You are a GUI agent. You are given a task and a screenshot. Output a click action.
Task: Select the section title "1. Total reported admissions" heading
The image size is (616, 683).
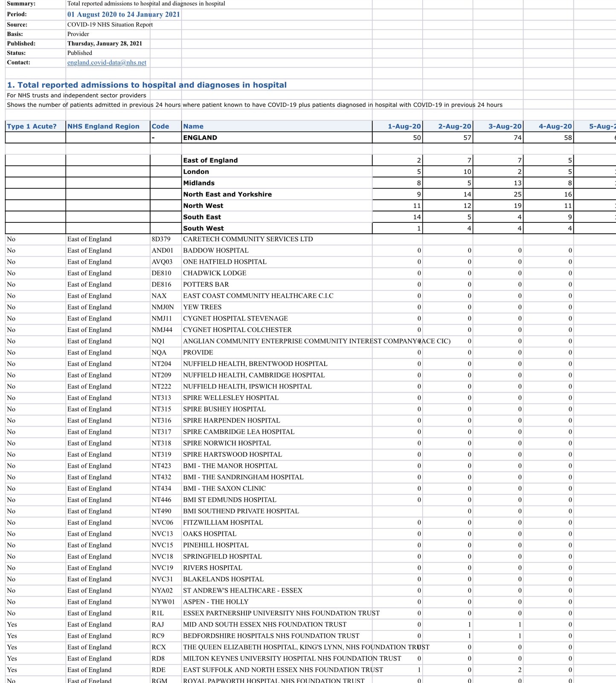click(147, 85)
